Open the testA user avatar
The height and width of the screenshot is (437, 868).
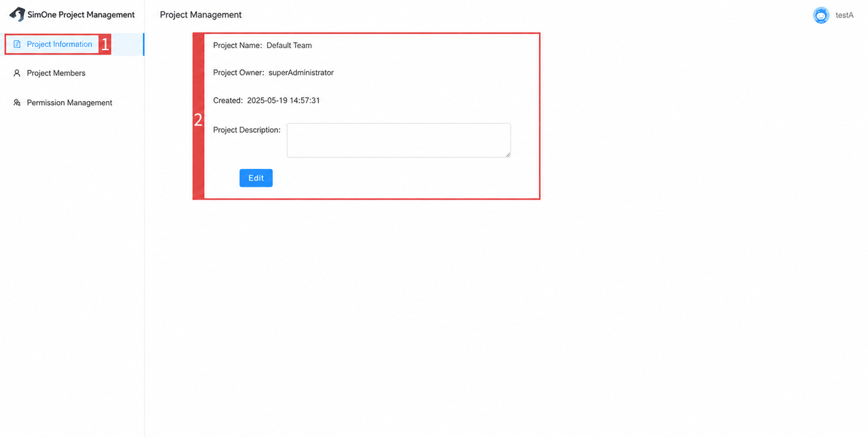click(821, 15)
